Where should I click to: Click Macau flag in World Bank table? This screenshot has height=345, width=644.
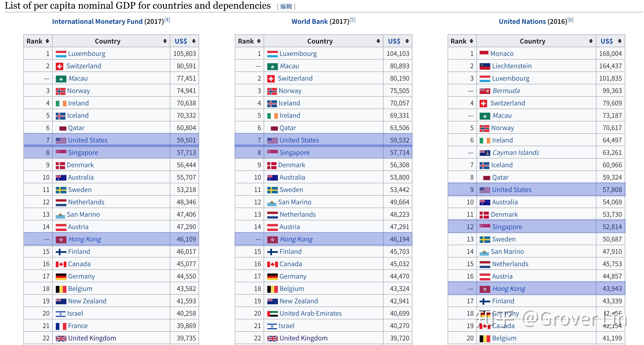(272, 66)
